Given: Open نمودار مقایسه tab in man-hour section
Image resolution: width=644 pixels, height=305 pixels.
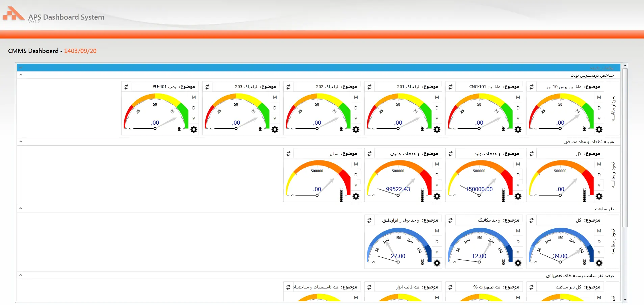Looking at the screenshot, I should pos(613,242).
